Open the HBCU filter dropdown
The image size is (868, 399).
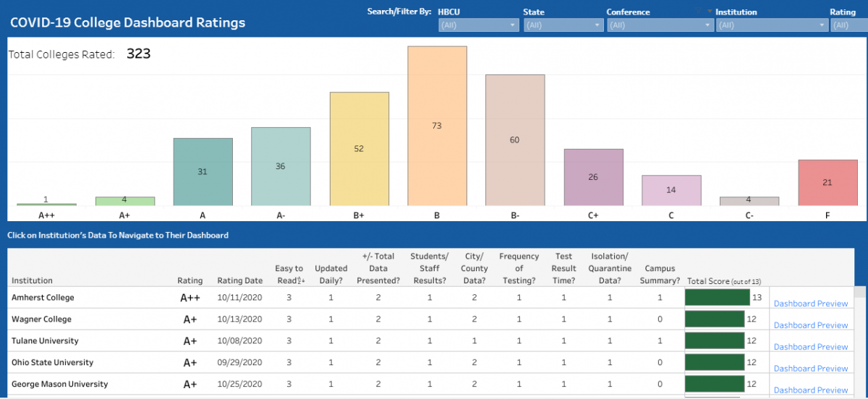point(479,25)
